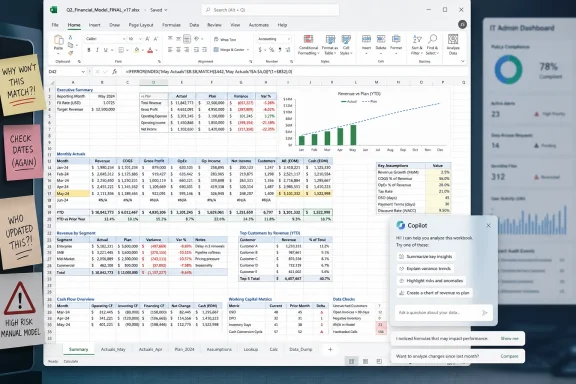
Task: Open the Calibri font name dropdown
Action: coord(124,39)
